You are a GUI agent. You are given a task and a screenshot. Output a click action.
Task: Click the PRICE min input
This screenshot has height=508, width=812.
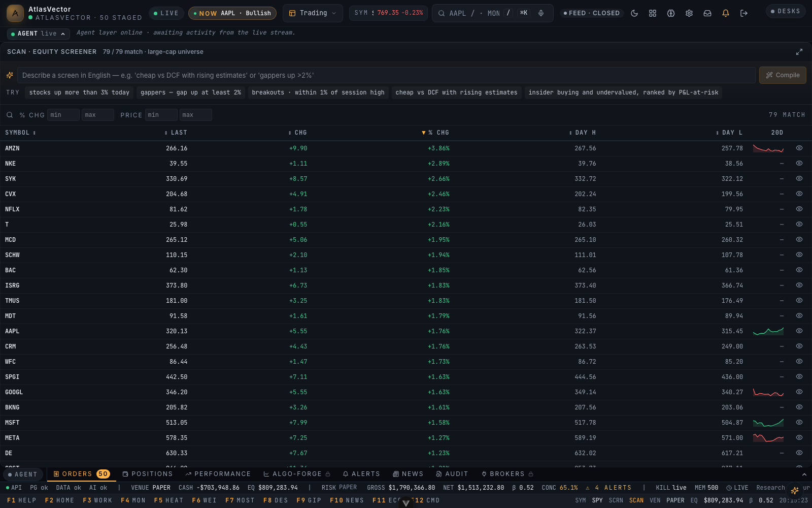click(x=161, y=115)
